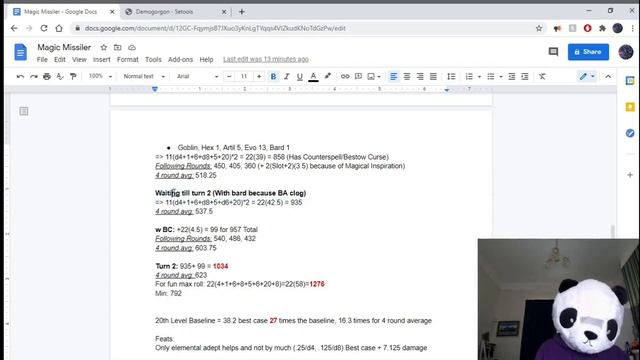This screenshot has height=360, width=640.
Task: Open line spacing options
Action: click(x=451, y=76)
